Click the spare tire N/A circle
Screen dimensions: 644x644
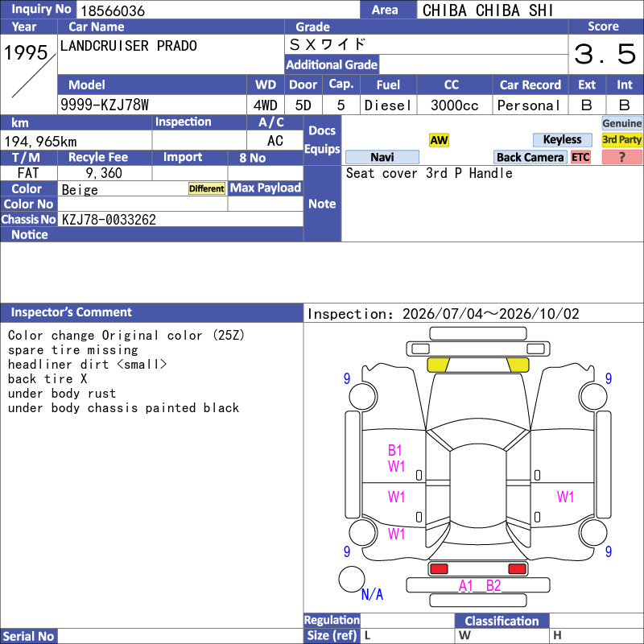point(352,579)
